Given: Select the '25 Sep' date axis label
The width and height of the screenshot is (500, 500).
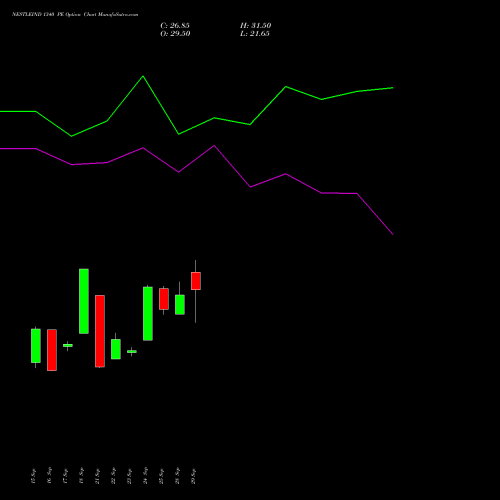Looking at the screenshot, I should pos(161,476).
